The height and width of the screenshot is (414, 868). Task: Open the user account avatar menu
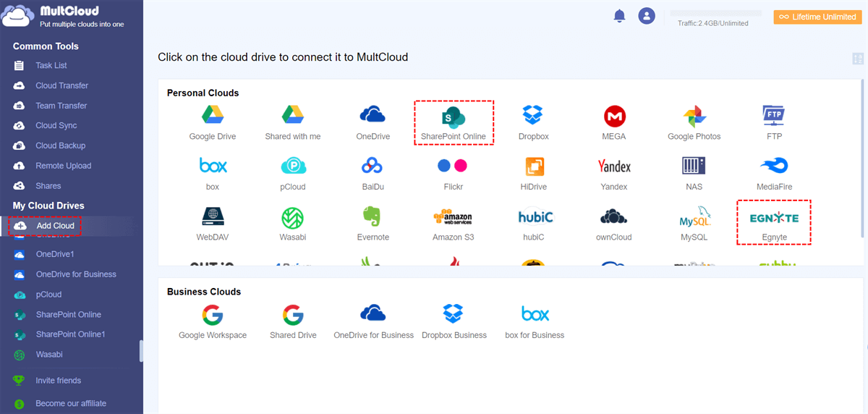click(647, 16)
